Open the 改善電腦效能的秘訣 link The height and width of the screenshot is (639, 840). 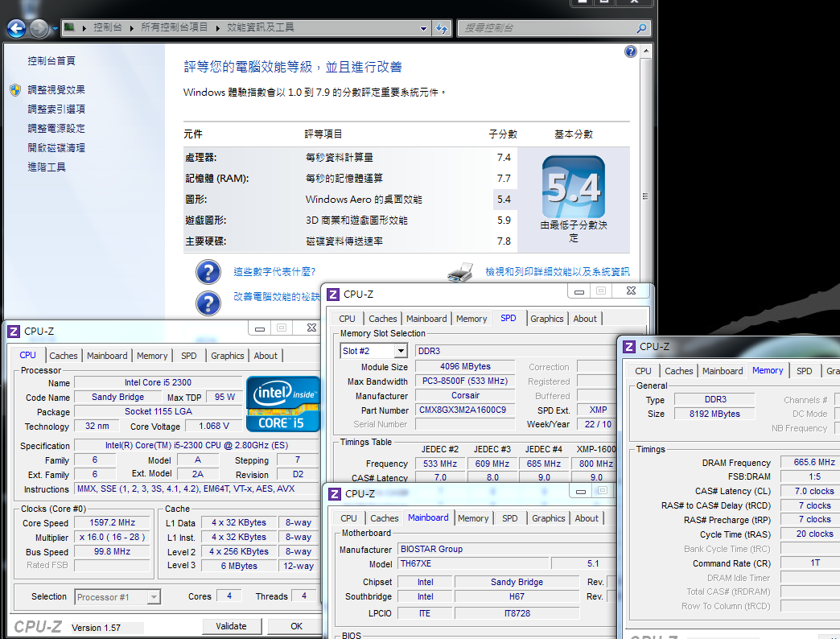point(277,297)
